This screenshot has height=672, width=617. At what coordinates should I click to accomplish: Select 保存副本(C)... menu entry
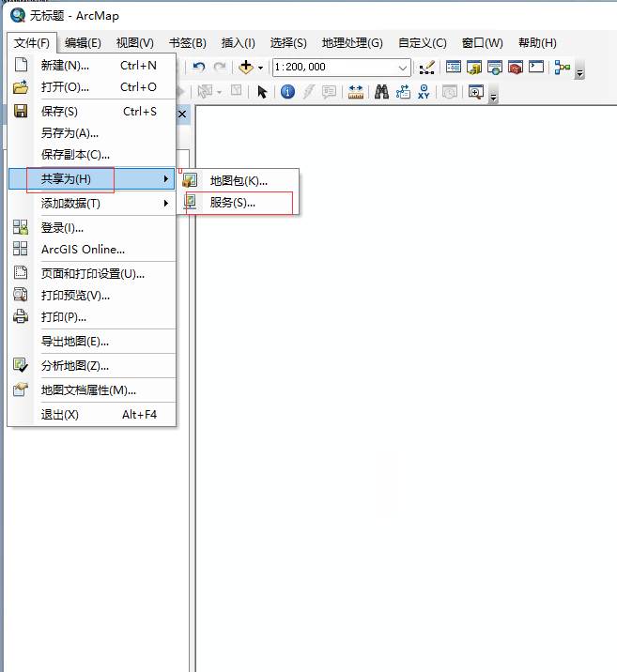pyautogui.click(x=92, y=155)
